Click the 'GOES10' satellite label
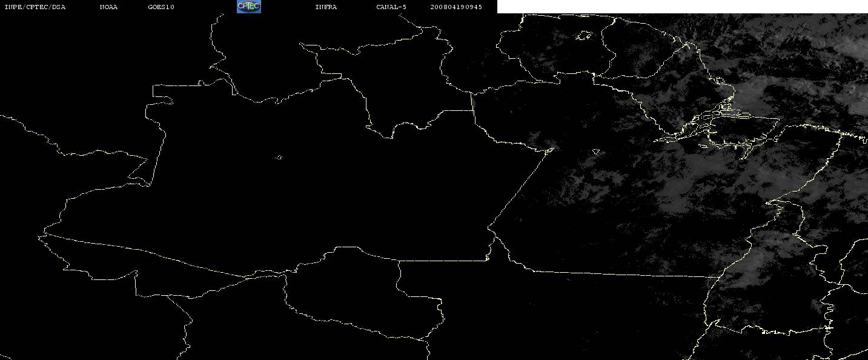The image size is (868, 360). click(161, 7)
